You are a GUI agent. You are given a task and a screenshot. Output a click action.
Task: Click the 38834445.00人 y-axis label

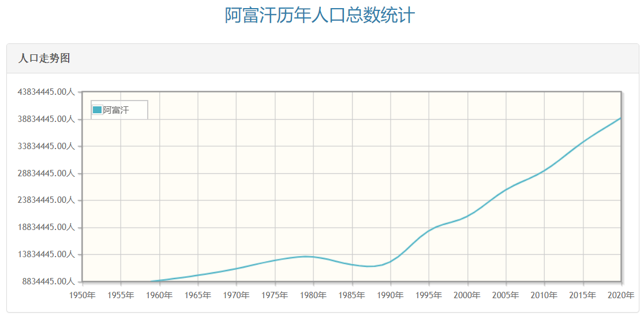coord(47,119)
